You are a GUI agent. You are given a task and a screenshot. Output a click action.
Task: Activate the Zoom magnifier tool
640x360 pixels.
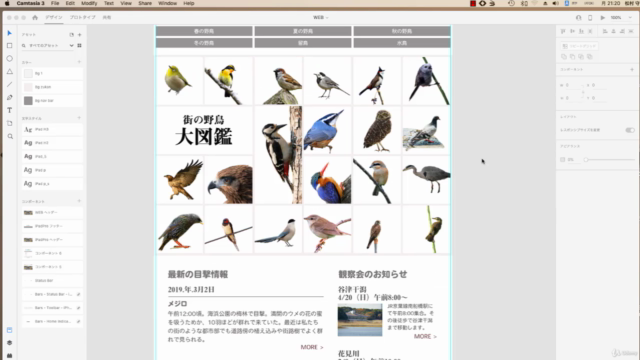9,136
